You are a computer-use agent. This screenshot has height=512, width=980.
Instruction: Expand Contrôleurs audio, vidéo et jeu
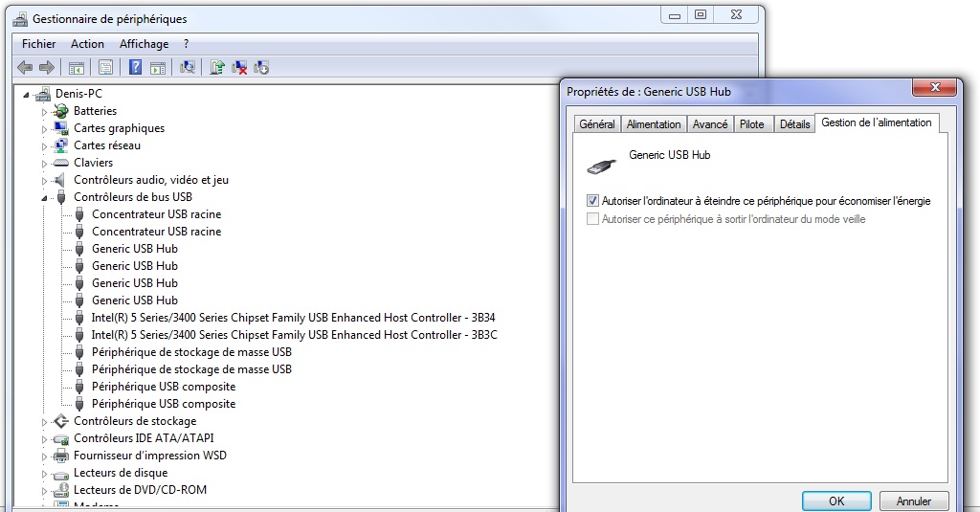44,181
